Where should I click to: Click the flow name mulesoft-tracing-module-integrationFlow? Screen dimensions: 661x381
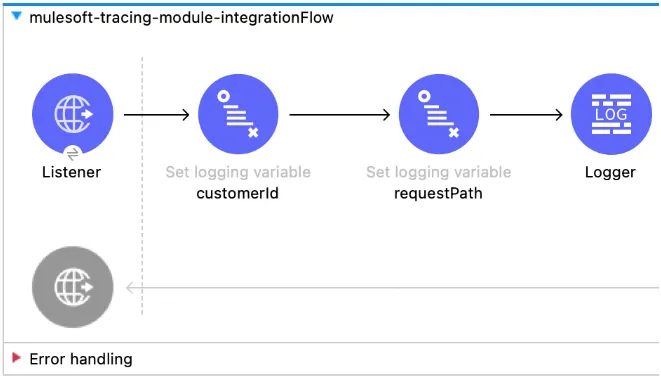(181, 18)
